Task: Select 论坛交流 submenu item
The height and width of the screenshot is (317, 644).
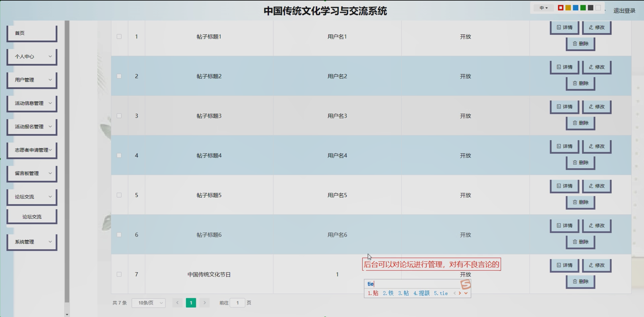Action: point(32,217)
